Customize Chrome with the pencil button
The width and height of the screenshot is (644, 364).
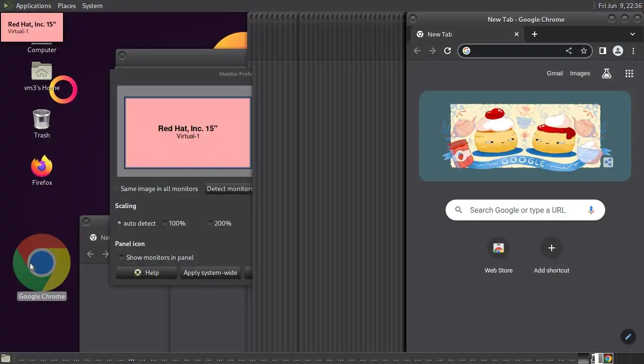coord(628,337)
